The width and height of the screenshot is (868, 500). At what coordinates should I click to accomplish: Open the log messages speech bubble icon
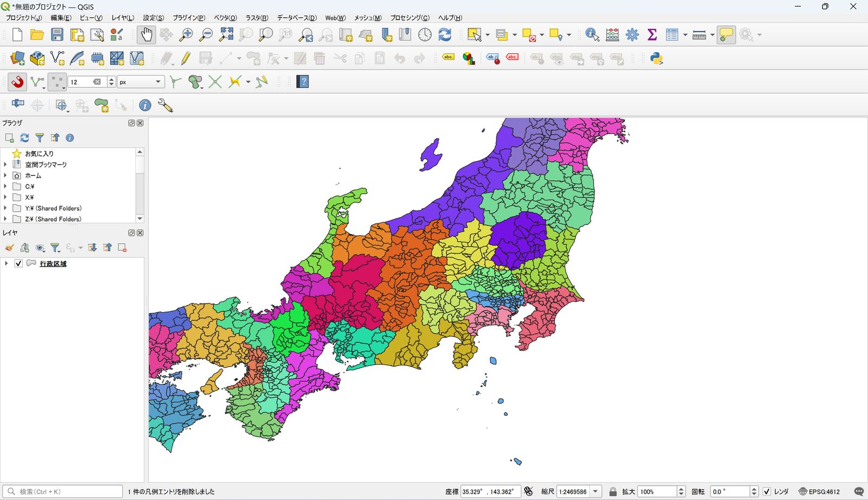858,491
